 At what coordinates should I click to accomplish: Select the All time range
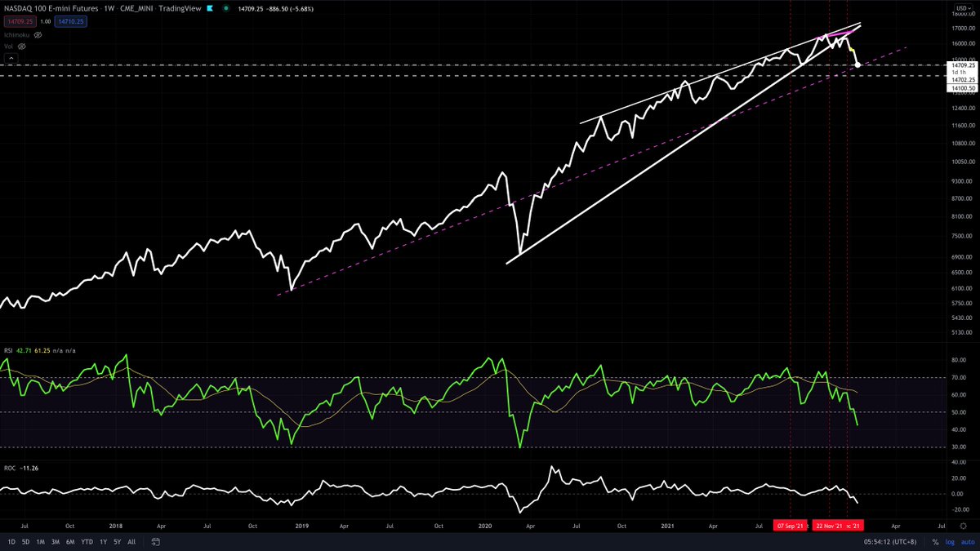(131, 542)
